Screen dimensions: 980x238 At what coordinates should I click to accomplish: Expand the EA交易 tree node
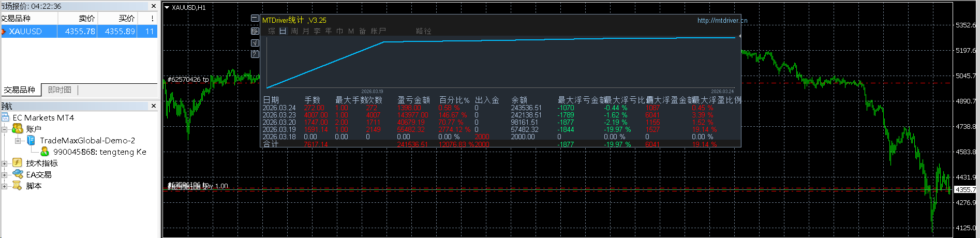pyautogui.click(x=4, y=175)
